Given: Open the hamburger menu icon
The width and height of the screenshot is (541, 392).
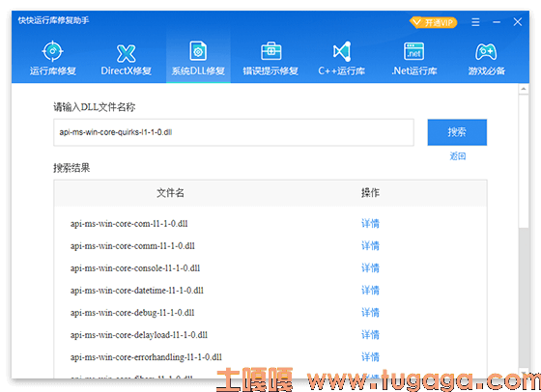Looking at the screenshot, I should tap(475, 22).
